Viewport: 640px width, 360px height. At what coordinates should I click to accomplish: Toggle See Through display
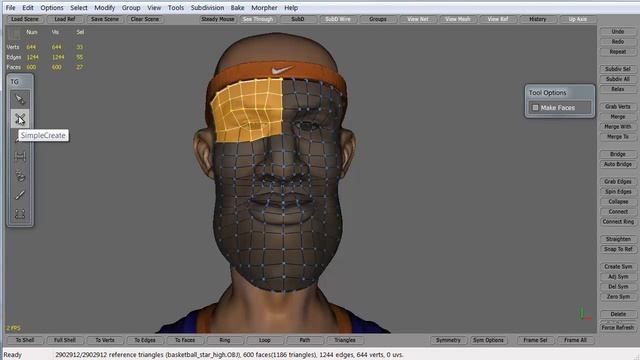point(258,19)
